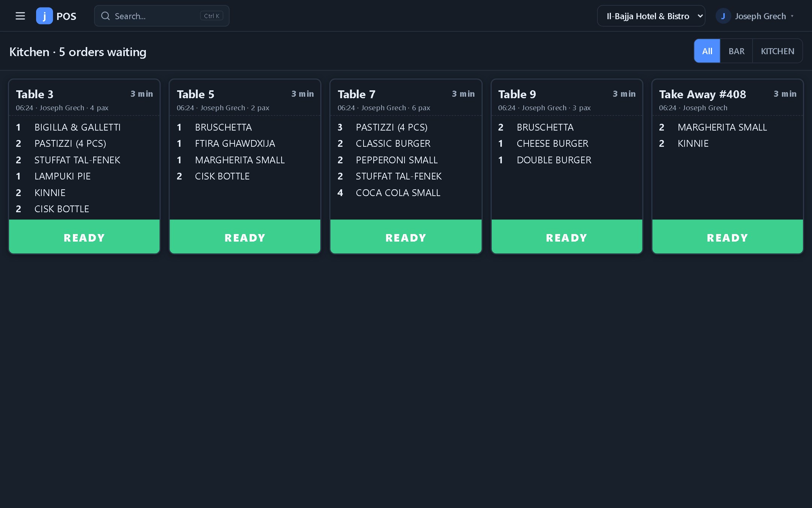Mark Table 9 order as READY
This screenshot has width=812, height=508.
tap(567, 237)
